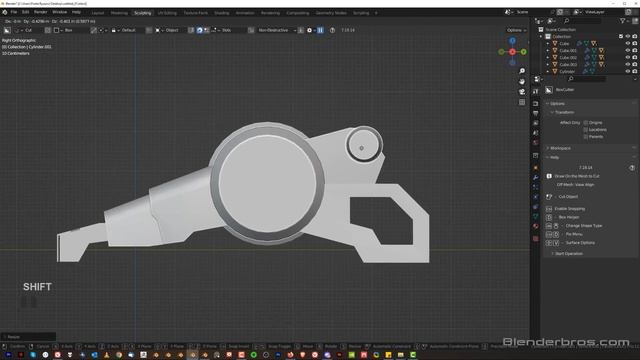Hide Cylinder via its eye icon
This screenshot has width=640, height=360.
pyautogui.click(x=628, y=71)
